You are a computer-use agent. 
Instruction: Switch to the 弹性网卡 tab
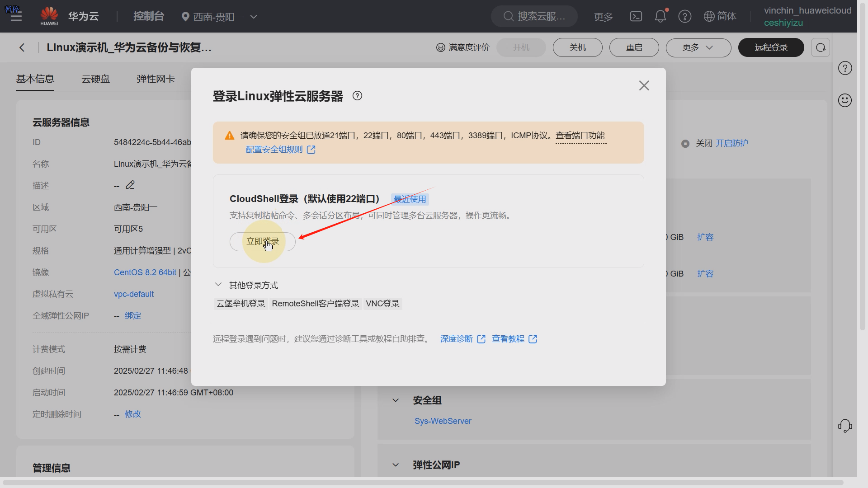tap(156, 79)
